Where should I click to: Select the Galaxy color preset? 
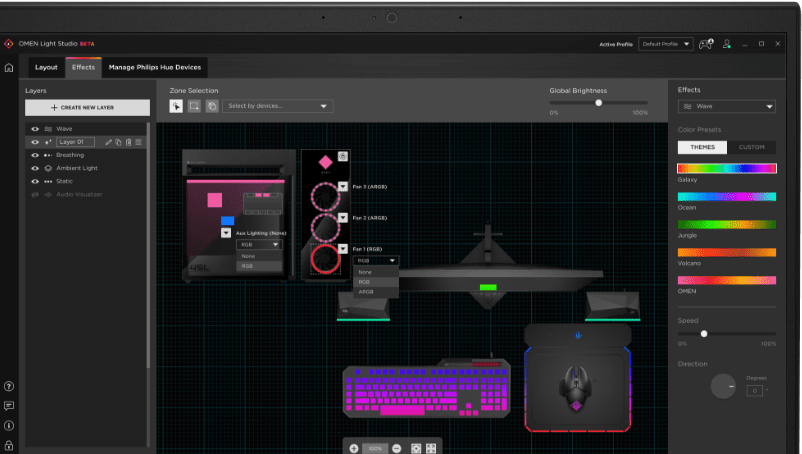pyautogui.click(x=727, y=168)
